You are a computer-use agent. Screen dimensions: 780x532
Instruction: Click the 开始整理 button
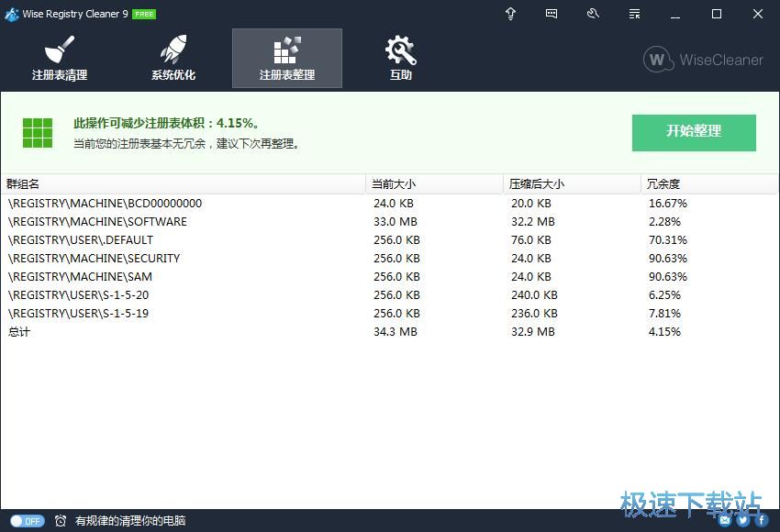[694, 133]
